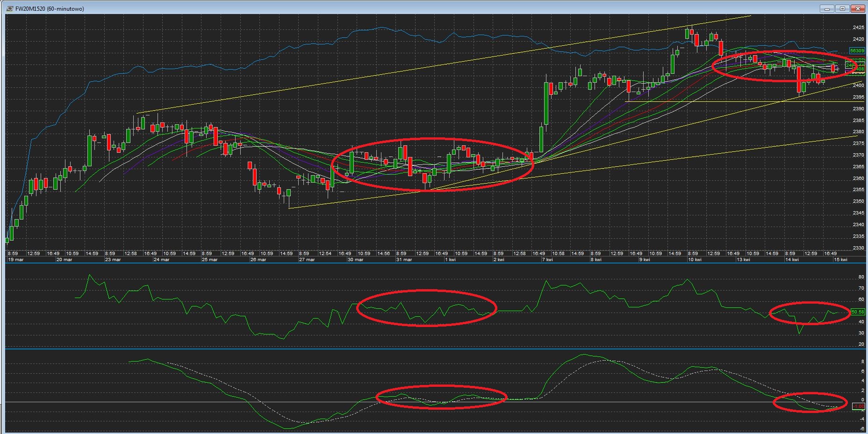Click the 2340 price level on the axis
Screen dimensions: 868x434
click(858, 225)
